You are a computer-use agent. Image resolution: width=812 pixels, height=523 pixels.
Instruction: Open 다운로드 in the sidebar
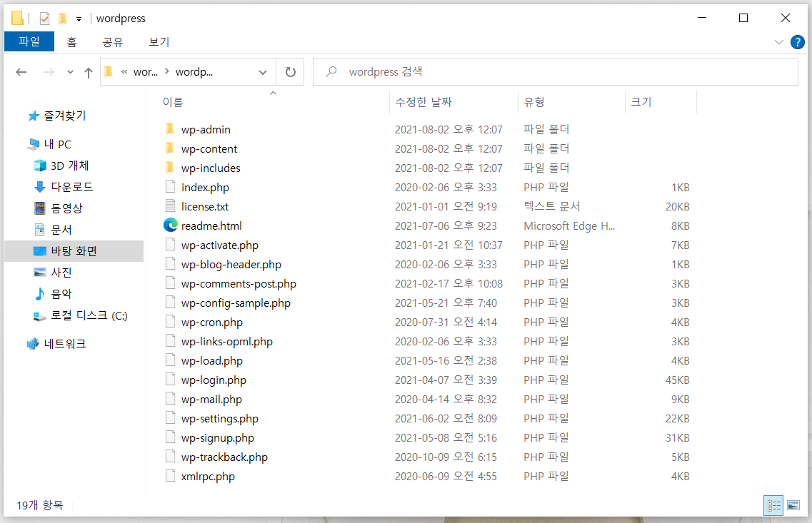coord(72,187)
